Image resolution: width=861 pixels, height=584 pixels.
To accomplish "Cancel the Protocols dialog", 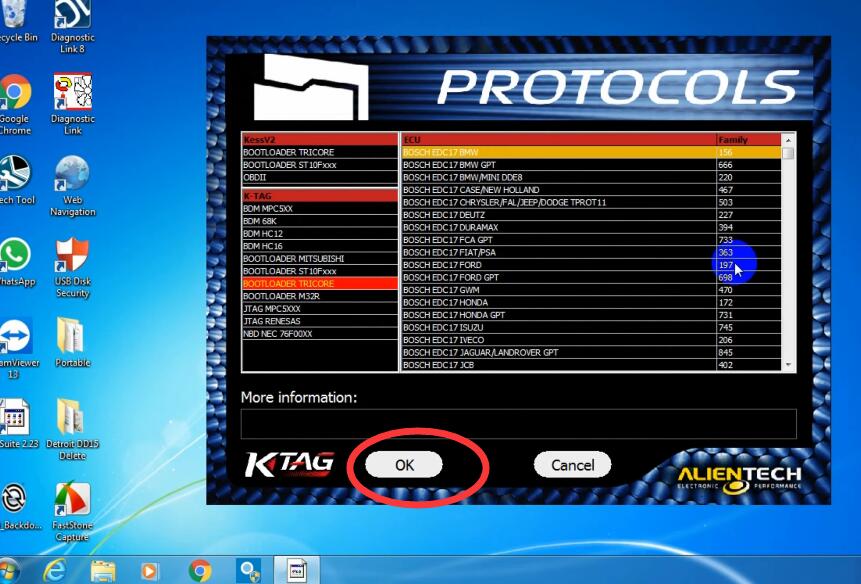I will pos(572,465).
